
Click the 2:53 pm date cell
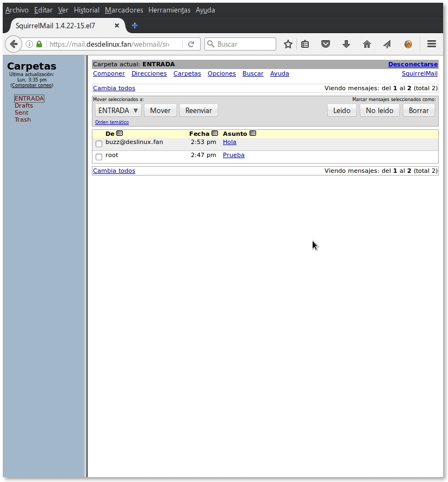point(203,142)
